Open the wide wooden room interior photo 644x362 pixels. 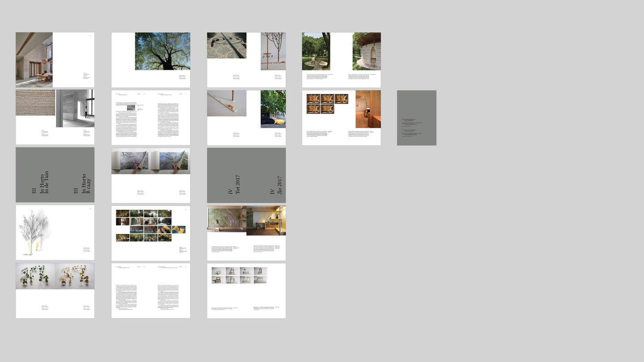click(x=246, y=220)
